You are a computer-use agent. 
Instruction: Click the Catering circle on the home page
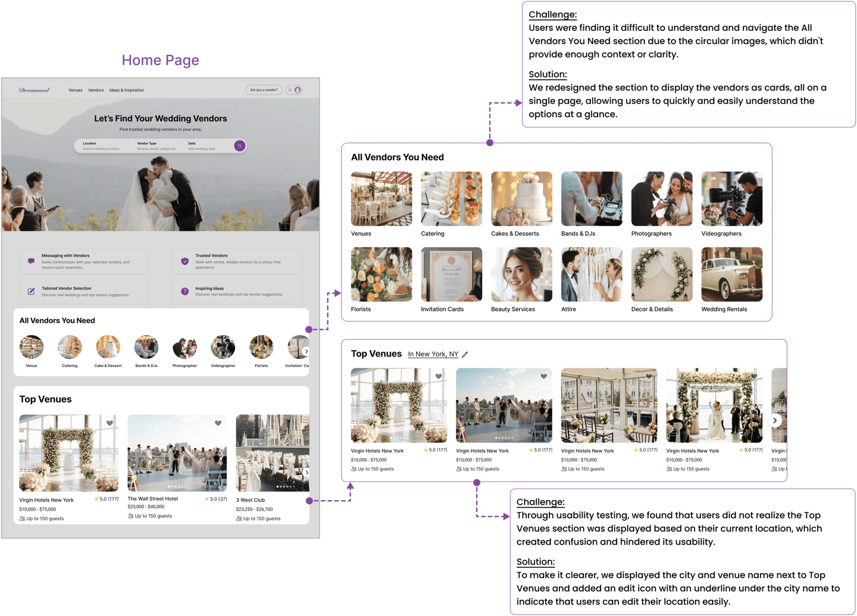point(70,347)
